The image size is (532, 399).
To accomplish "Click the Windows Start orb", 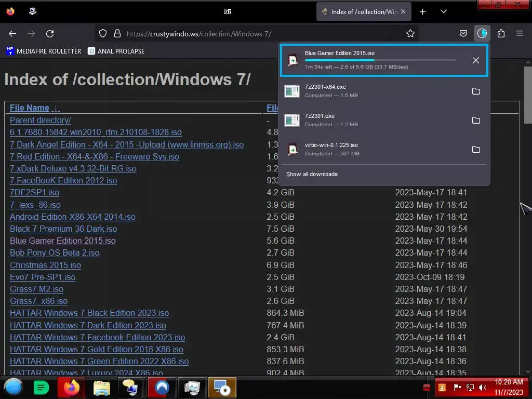I will tap(13, 387).
